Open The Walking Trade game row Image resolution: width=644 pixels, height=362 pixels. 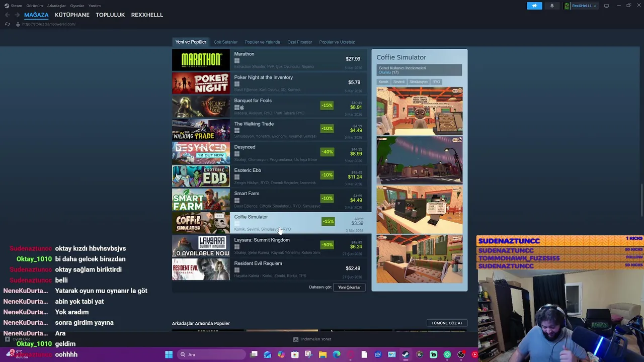[x=270, y=130]
